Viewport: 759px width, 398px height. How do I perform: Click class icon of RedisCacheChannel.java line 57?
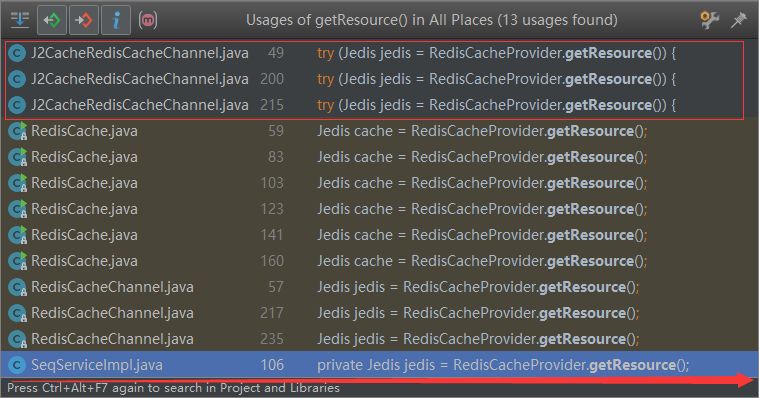(x=17, y=287)
